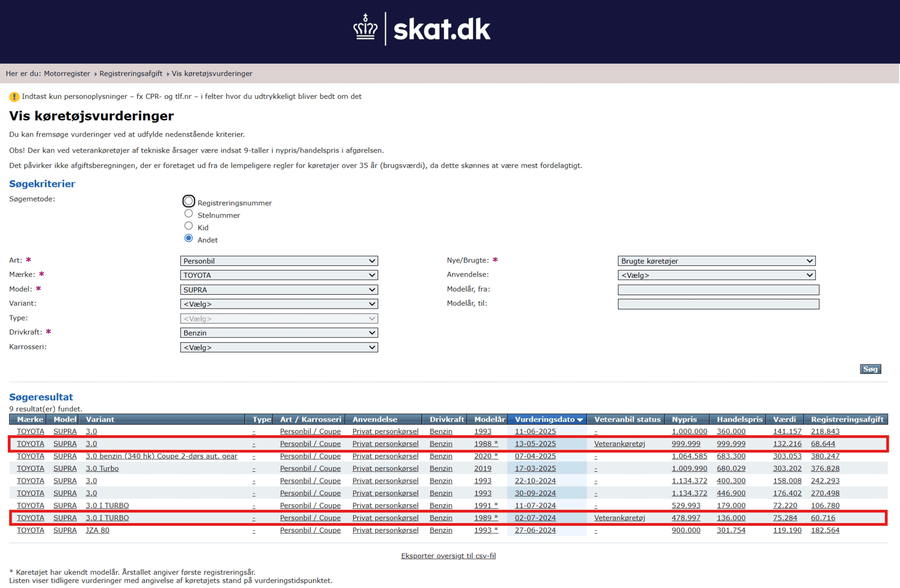Open the Drivkraft dropdown showing Benzin
The image size is (900, 588).
coord(279,333)
